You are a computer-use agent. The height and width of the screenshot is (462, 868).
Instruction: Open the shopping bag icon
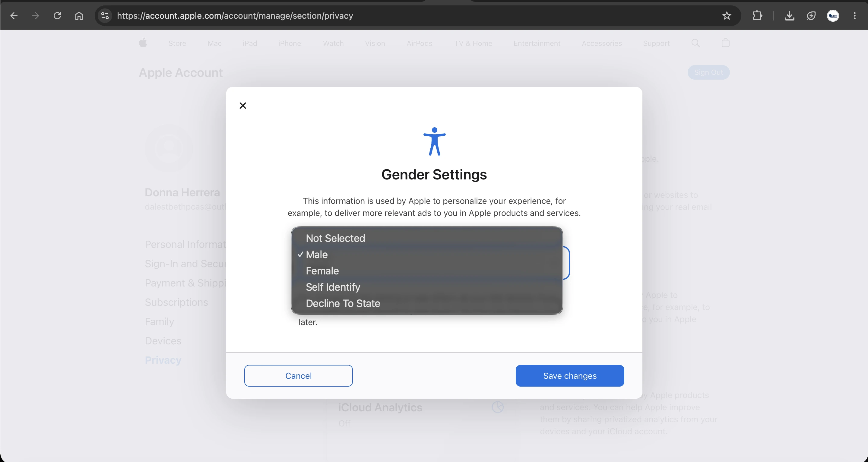[x=725, y=43]
